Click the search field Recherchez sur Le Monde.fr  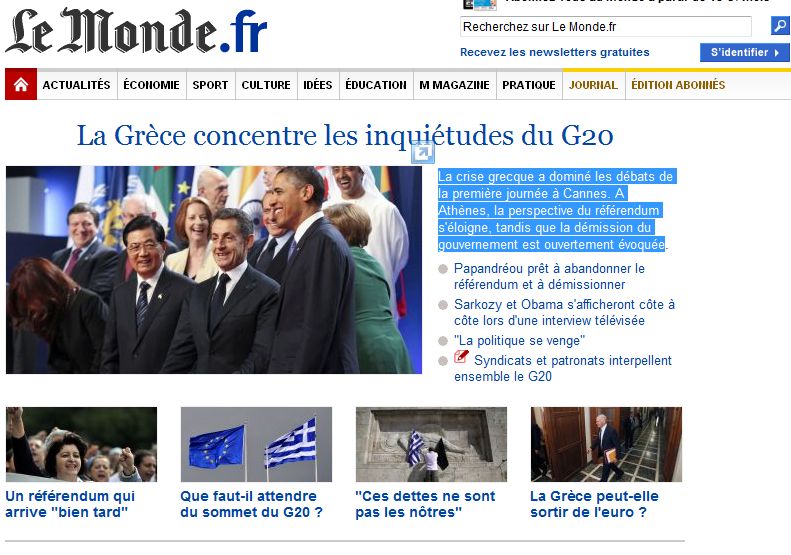pyautogui.click(x=606, y=26)
